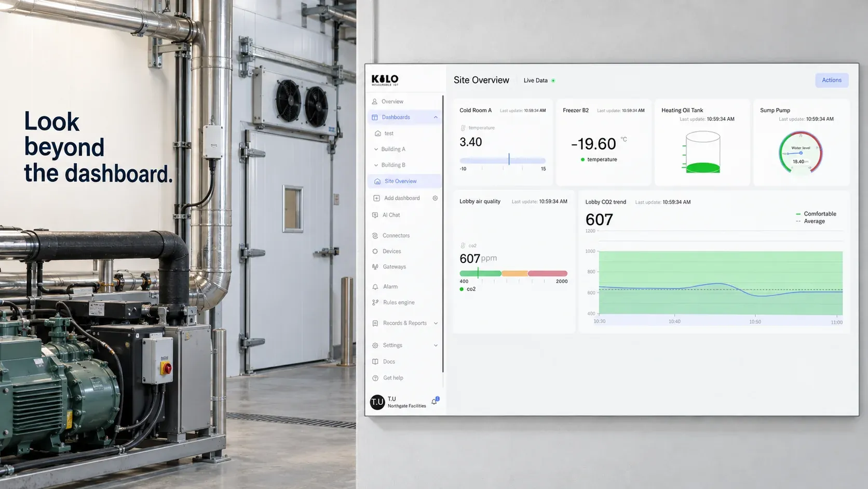Click the Cold Room A temperature slider bar
The width and height of the screenshot is (868, 489).
[x=503, y=161]
